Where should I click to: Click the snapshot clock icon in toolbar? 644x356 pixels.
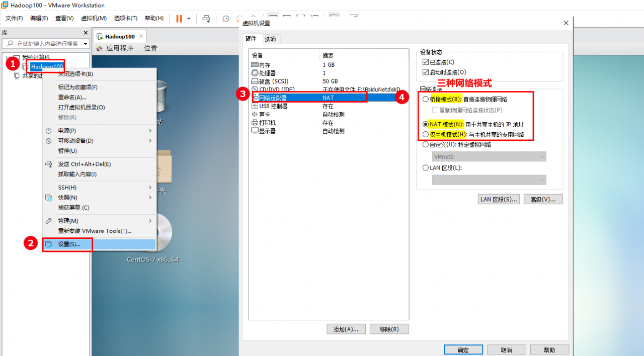coord(226,19)
